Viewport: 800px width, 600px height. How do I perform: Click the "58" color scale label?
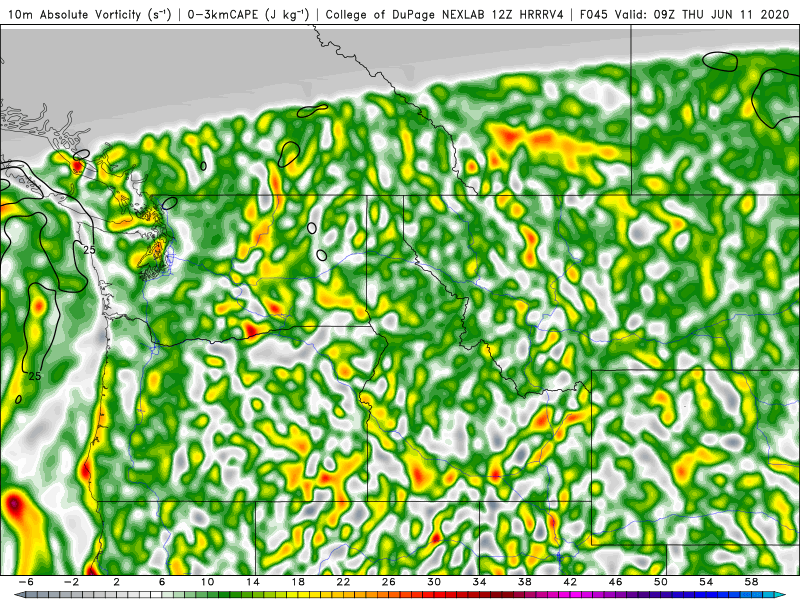click(751, 582)
